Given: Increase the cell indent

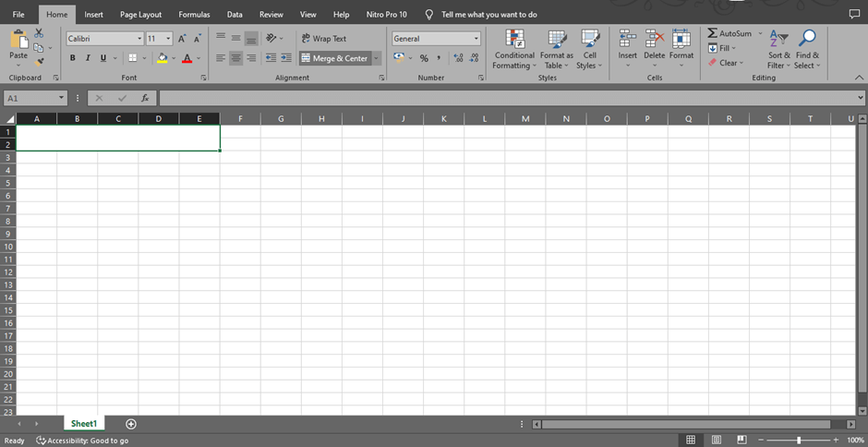Looking at the screenshot, I should click(x=286, y=57).
